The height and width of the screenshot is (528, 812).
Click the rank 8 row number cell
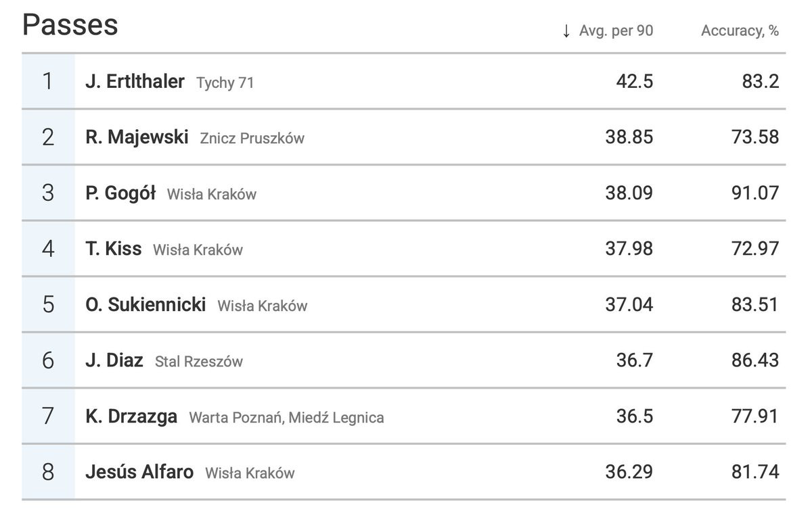click(48, 472)
